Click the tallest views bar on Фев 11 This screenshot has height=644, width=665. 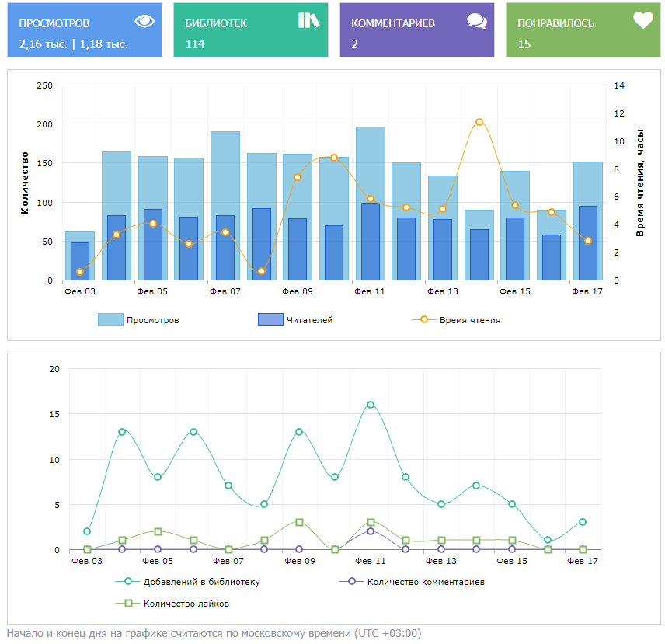click(371, 163)
